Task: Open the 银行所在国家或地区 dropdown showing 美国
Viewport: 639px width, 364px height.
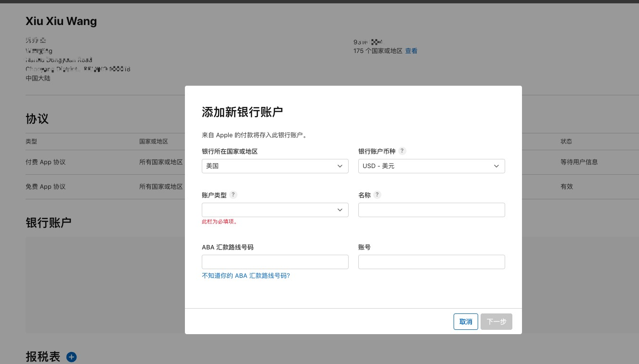Action: (275, 166)
